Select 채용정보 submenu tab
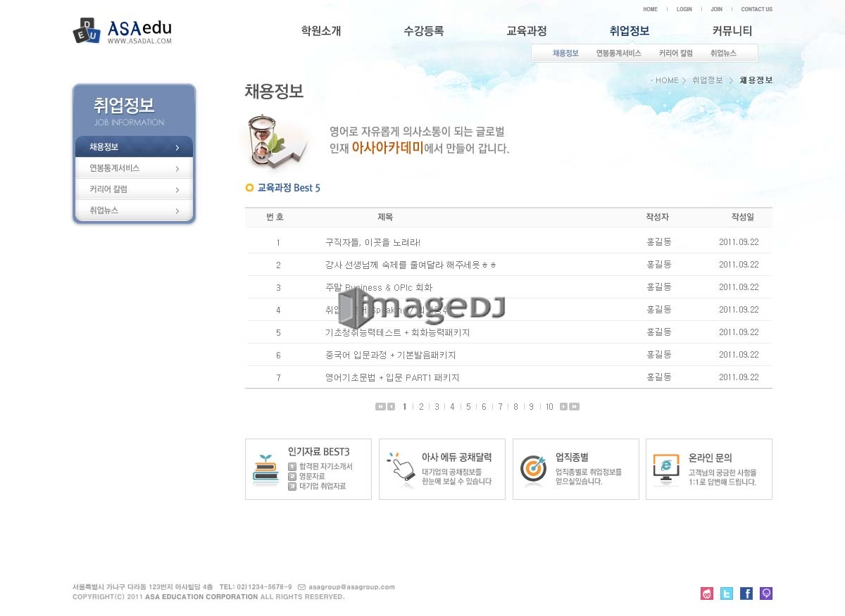This screenshot has width=845, height=616. coord(565,54)
